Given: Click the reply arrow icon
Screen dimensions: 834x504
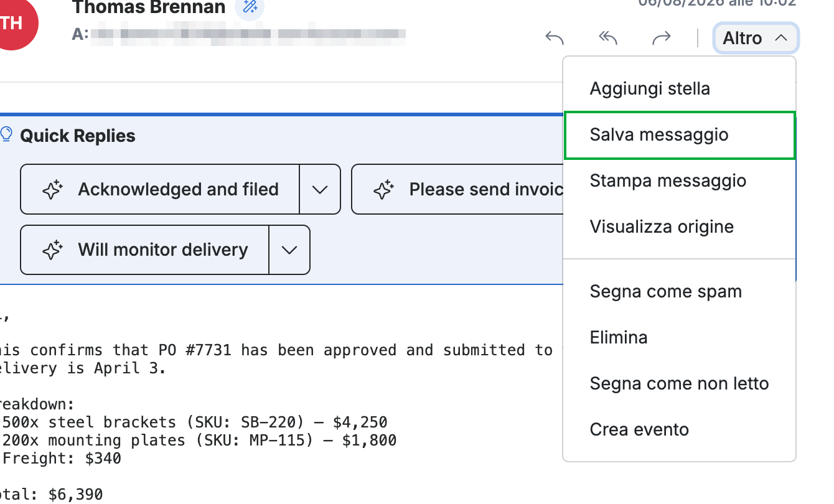Looking at the screenshot, I should pos(555,39).
